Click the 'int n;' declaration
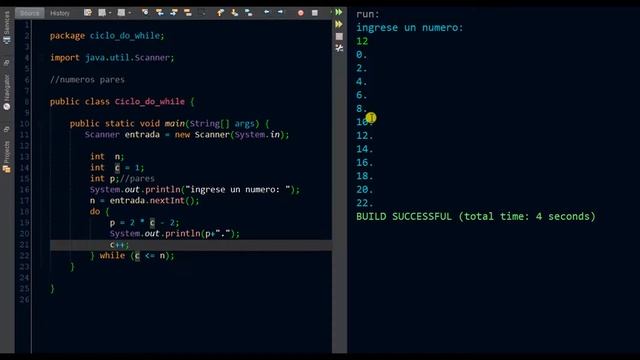 pos(107,157)
